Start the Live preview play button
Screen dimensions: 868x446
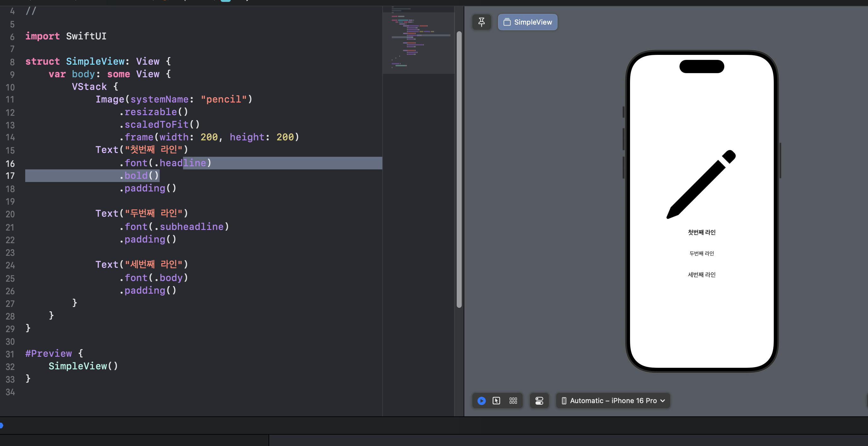[482, 401]
